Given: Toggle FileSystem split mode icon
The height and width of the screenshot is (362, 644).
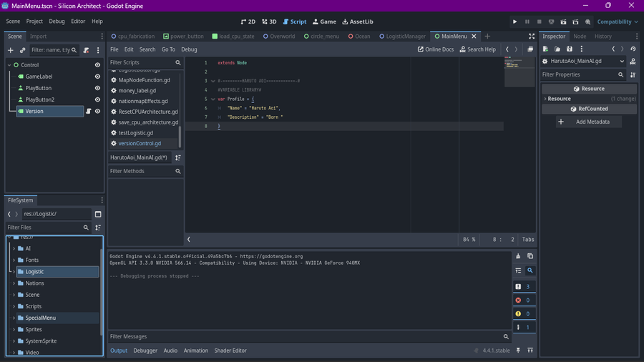Looking at the screenshot, I should (98, 214).
